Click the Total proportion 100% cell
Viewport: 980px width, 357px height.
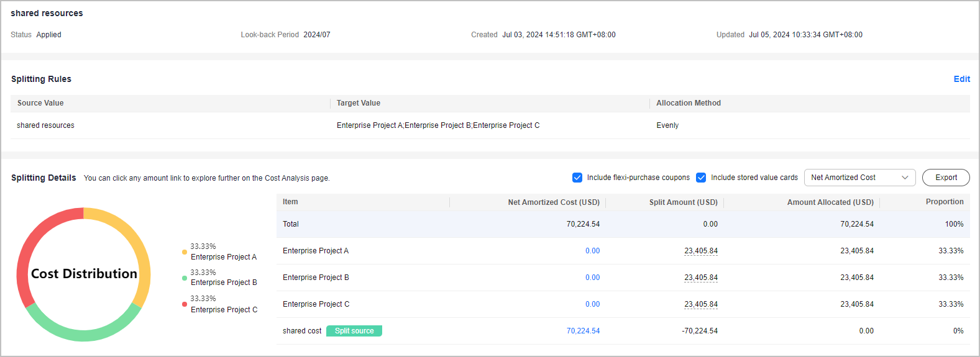tap(955, 224)
